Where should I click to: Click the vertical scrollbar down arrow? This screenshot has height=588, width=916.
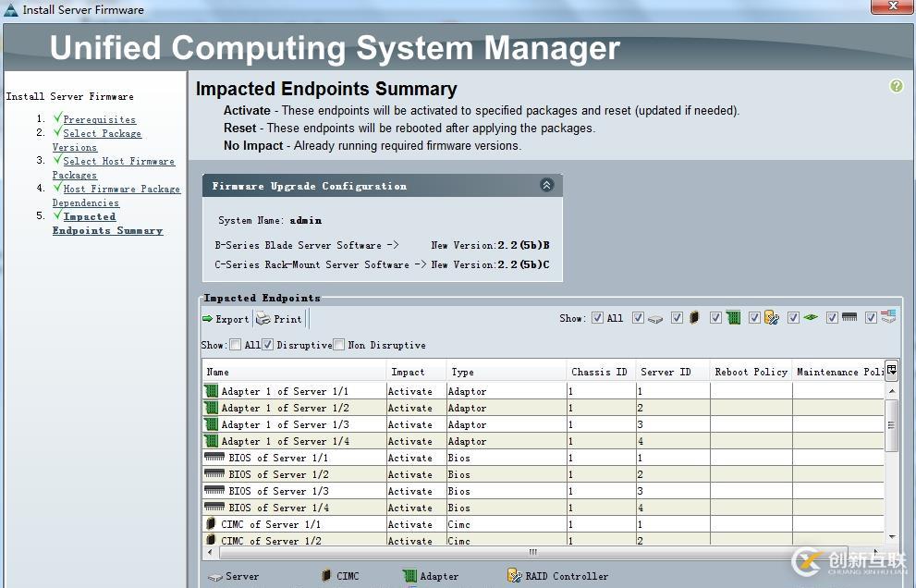(891, 536)
